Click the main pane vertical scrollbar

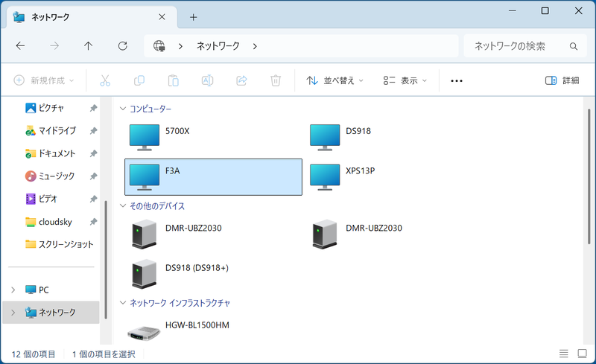point(589,176)
